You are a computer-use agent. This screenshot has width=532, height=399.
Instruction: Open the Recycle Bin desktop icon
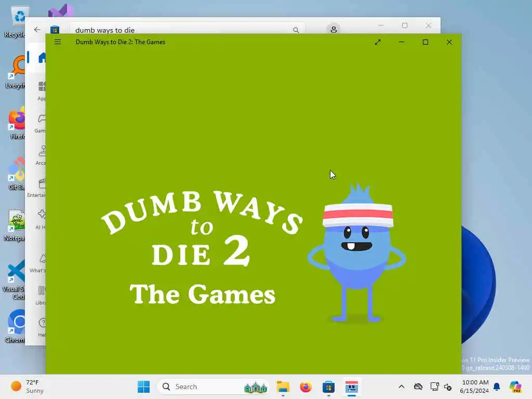click(15, 22)
